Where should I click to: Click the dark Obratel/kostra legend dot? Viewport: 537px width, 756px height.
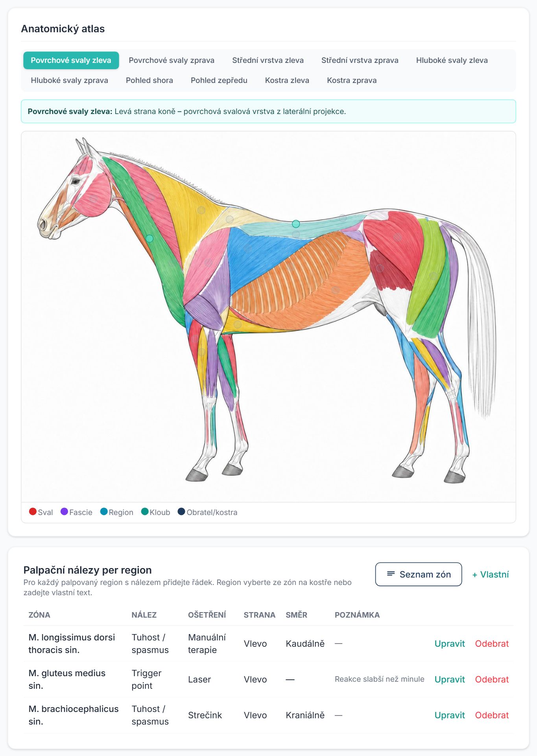pyautogui.click(x=181, y=511)
